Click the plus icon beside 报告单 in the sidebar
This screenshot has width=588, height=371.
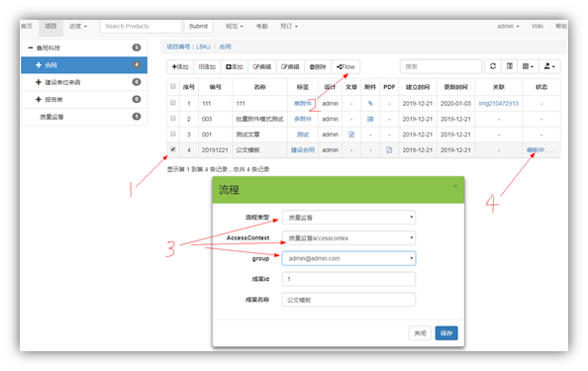point(39,99)
